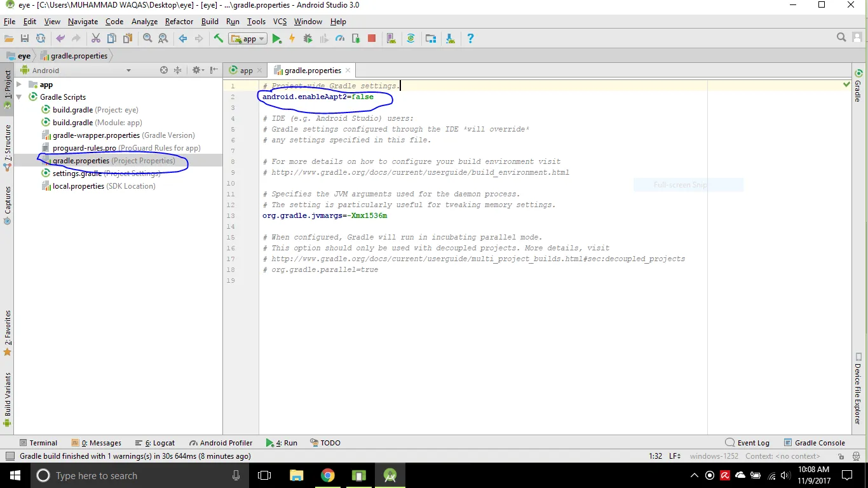Viewport: 868px width, 488px height.
Task: Close the gradle.properties editor tab
Action: 348,71
